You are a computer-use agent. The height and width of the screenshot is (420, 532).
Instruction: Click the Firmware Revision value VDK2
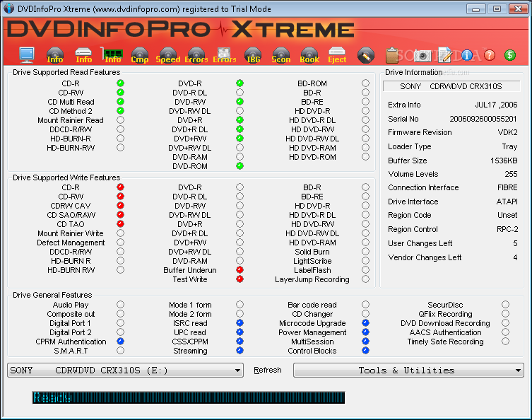pos(507,132)
